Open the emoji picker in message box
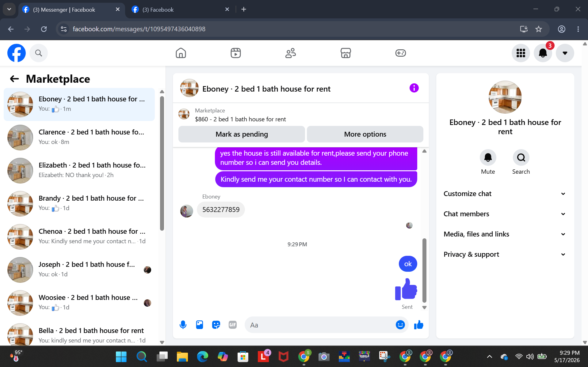The height and width of the screenshot is (367, 588). coord(400,325)
